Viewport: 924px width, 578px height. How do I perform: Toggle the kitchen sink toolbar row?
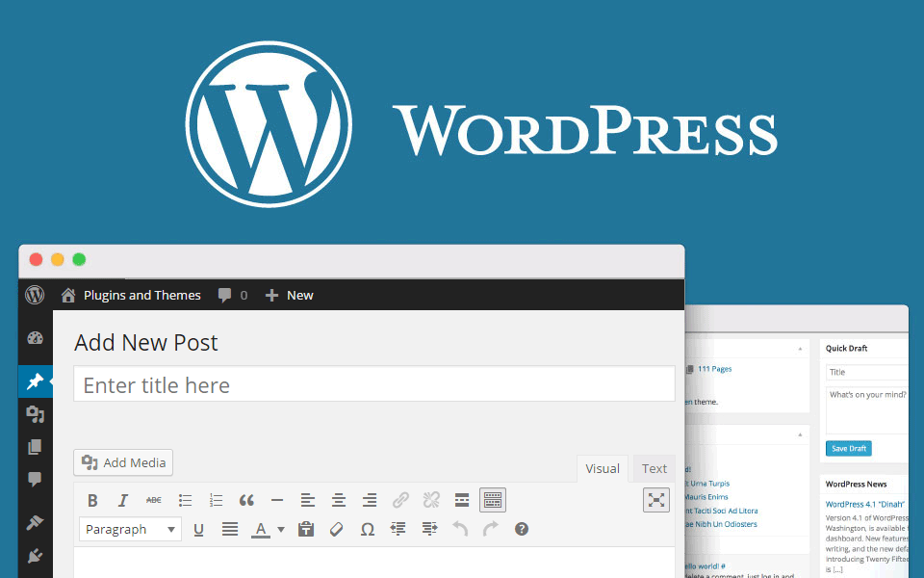click(492, 499)
